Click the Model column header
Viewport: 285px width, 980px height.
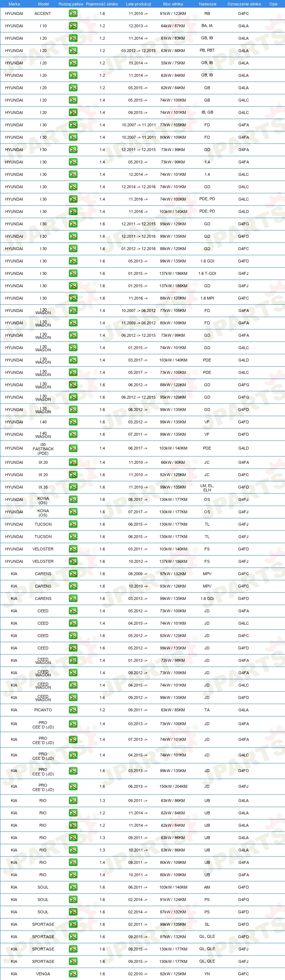click(x=43, y=4)
